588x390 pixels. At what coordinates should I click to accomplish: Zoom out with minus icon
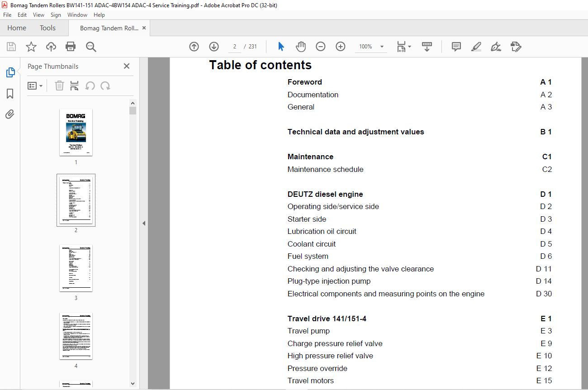coord(321,47)
